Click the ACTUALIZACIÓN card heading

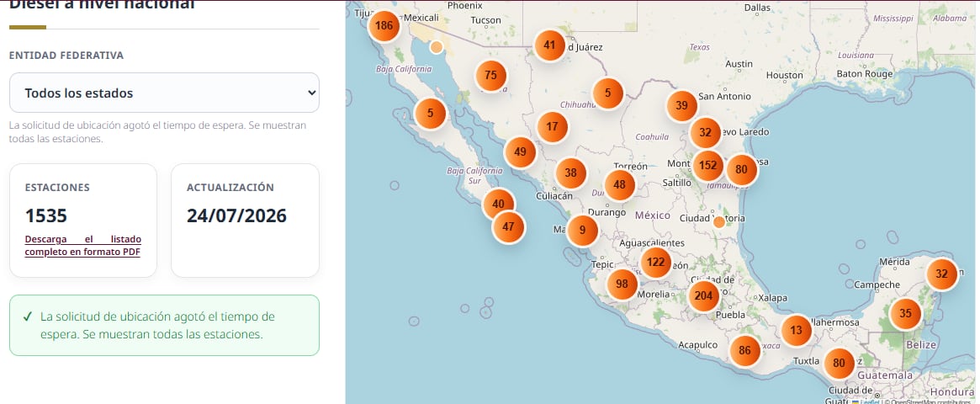point(230,188)
